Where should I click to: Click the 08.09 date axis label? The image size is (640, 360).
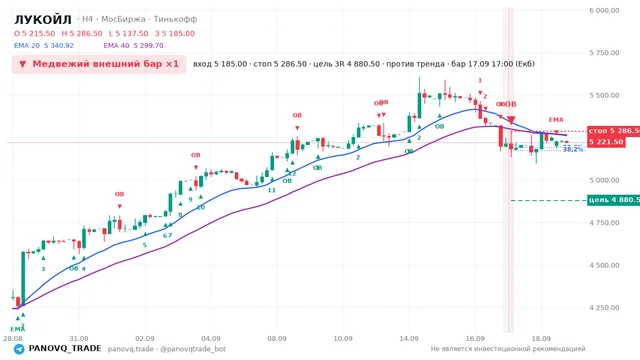[x=277, y=339]
